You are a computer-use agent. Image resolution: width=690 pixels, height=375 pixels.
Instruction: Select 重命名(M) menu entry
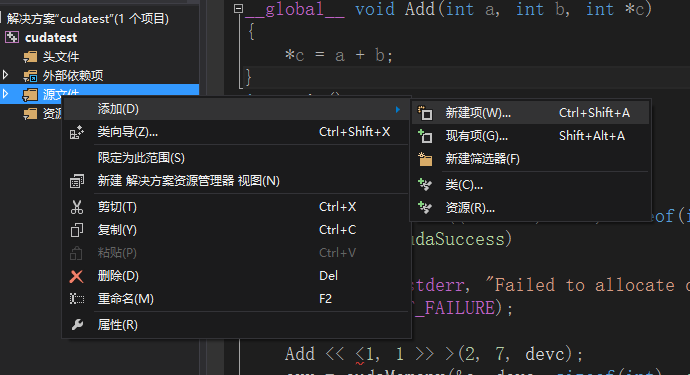(237, 299)
